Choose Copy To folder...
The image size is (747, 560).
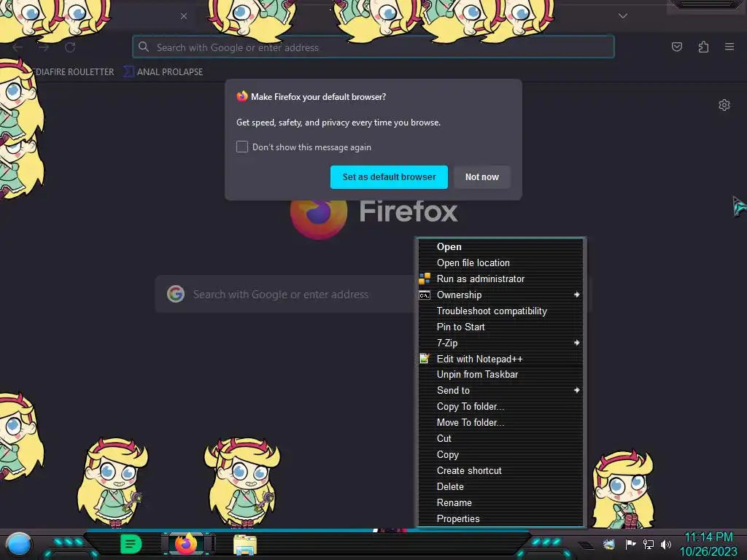click(x=500, y=407)
